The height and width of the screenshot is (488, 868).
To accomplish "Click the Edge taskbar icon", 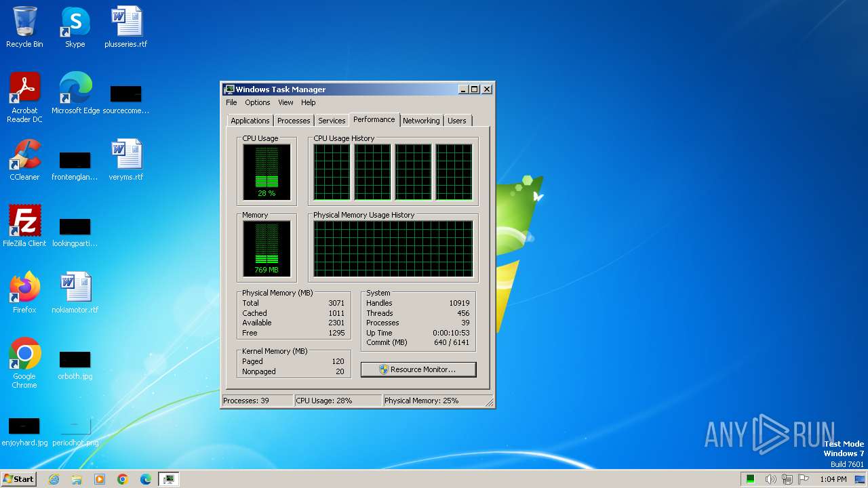I will (146, 479).
